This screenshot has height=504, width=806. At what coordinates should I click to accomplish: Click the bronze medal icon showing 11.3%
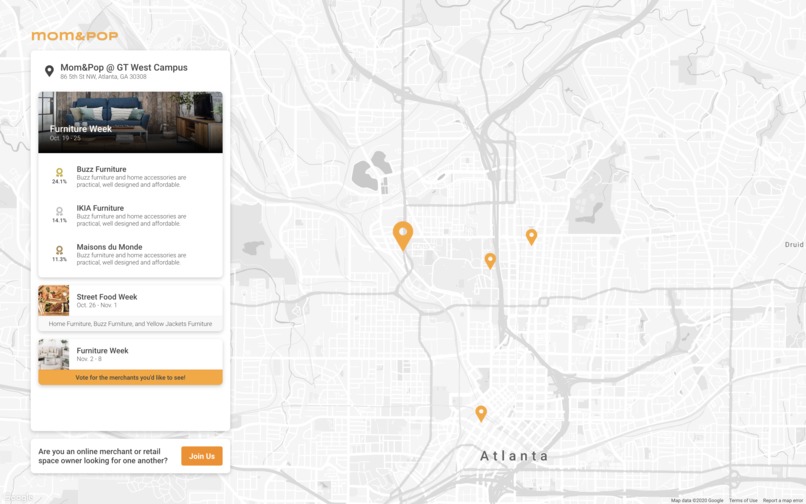[x=59, y=250]
